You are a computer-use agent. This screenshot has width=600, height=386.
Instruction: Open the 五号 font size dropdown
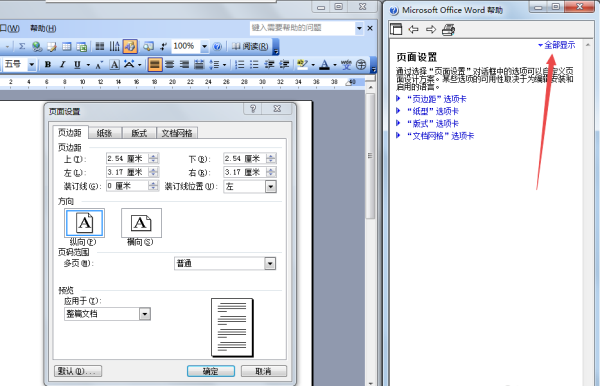click(32, 65)
